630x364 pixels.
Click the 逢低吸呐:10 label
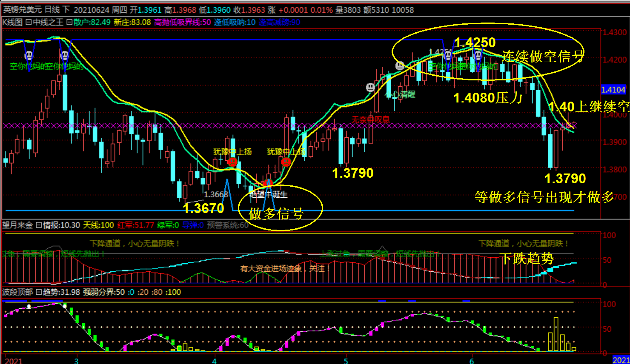tap(235, 22)
